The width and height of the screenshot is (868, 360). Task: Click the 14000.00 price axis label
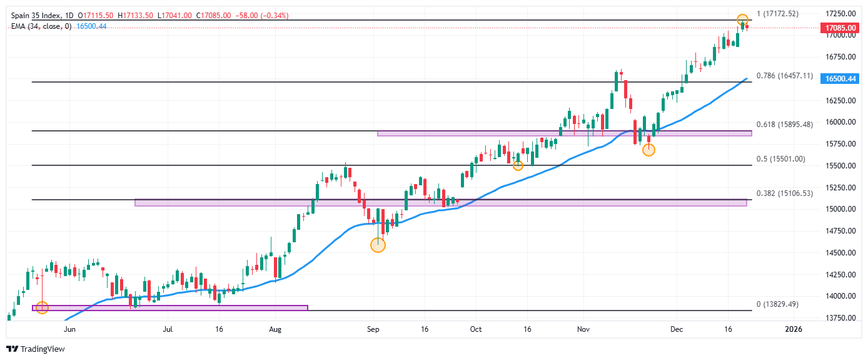click(x=840, y=296)
